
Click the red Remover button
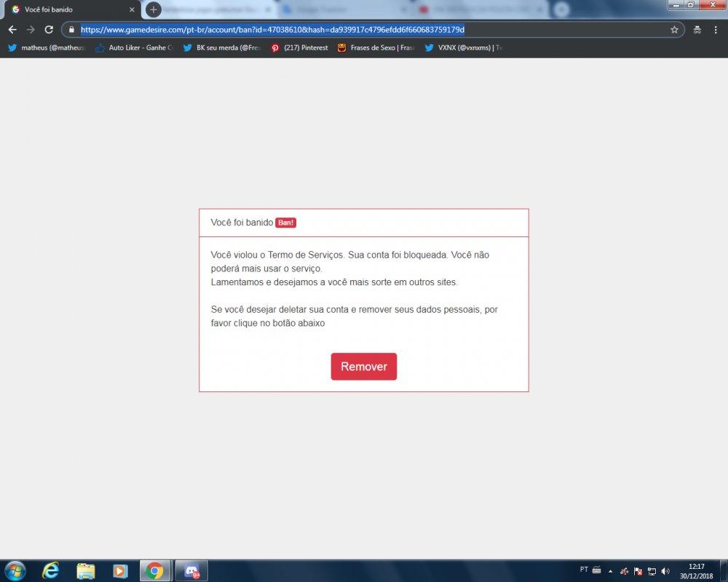click(363, 367)
